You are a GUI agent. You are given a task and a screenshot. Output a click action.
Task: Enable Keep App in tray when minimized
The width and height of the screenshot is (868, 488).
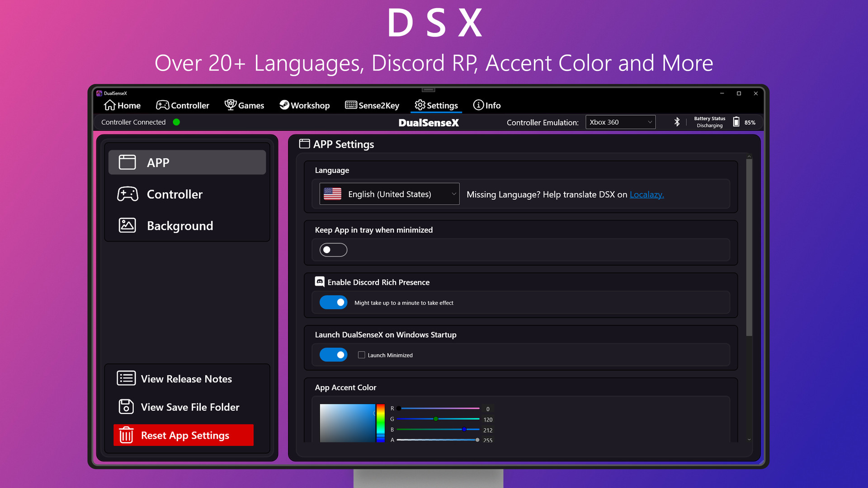(333, 249)
